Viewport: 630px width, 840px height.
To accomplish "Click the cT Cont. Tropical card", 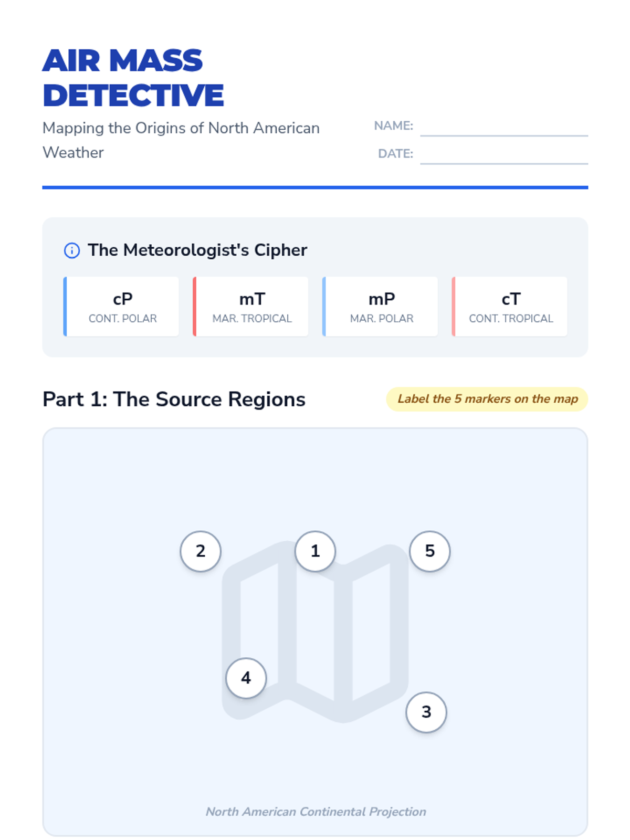I will click(511, 307).
